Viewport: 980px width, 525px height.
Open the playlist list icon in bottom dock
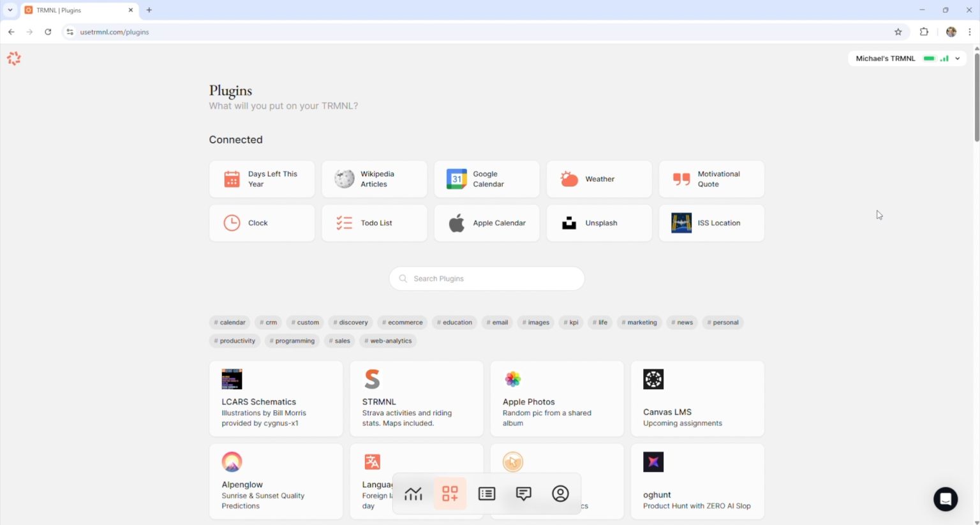click(x=487, y=494)
